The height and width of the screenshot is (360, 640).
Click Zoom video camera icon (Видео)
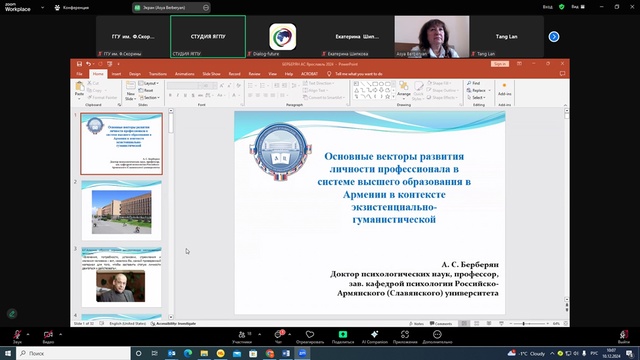[48, 335]
